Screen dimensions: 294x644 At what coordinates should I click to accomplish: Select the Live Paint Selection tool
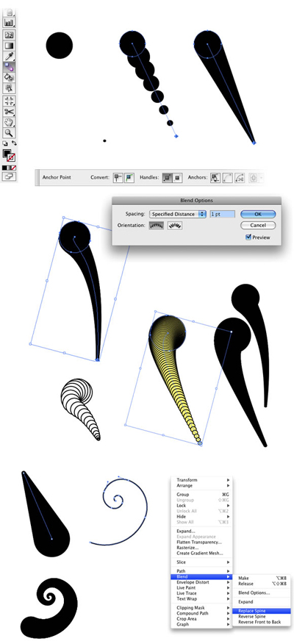coord(9,88)
